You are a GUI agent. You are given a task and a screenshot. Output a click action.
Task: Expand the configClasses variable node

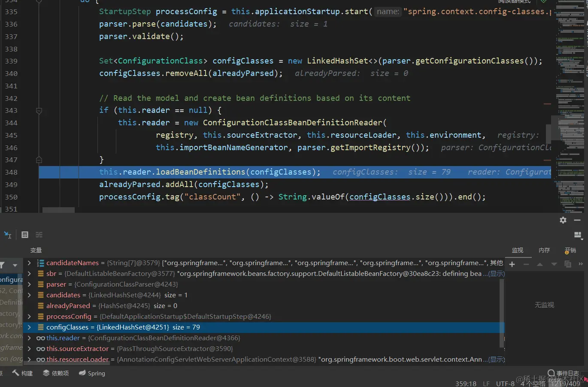point(29,327)
